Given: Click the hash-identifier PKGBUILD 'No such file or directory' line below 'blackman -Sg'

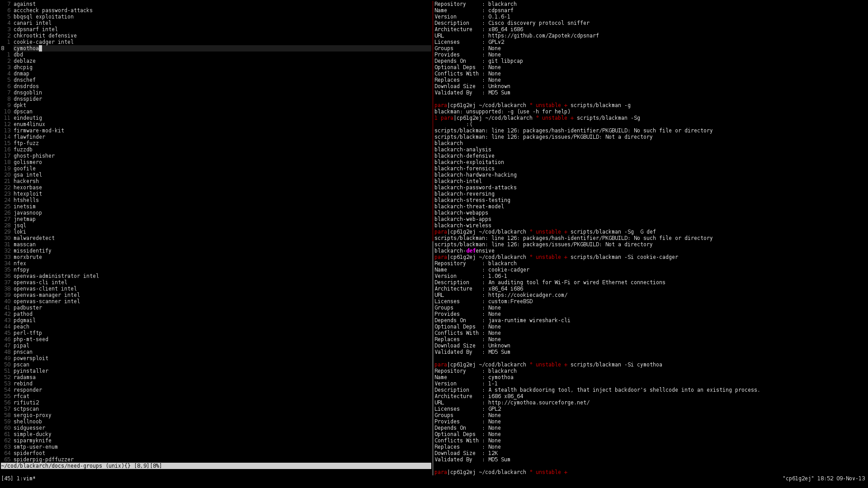Looking at the screenshot, I should click(x=574, y=131).
